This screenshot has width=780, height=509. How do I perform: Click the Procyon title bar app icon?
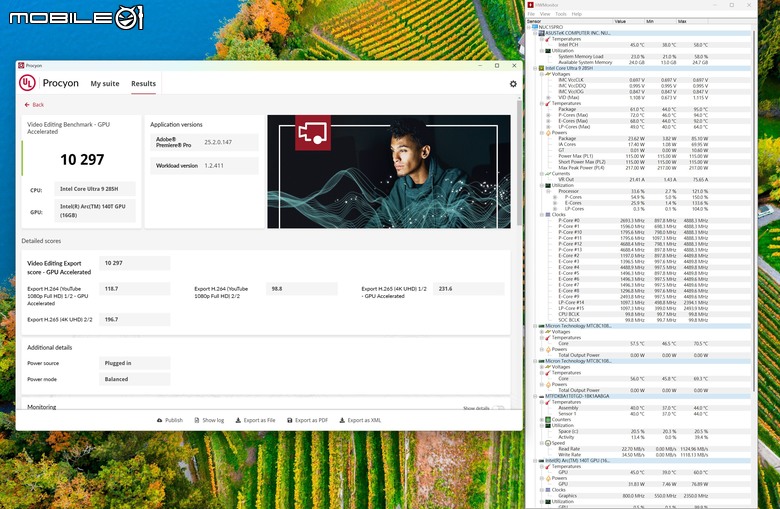coord(21,65)
